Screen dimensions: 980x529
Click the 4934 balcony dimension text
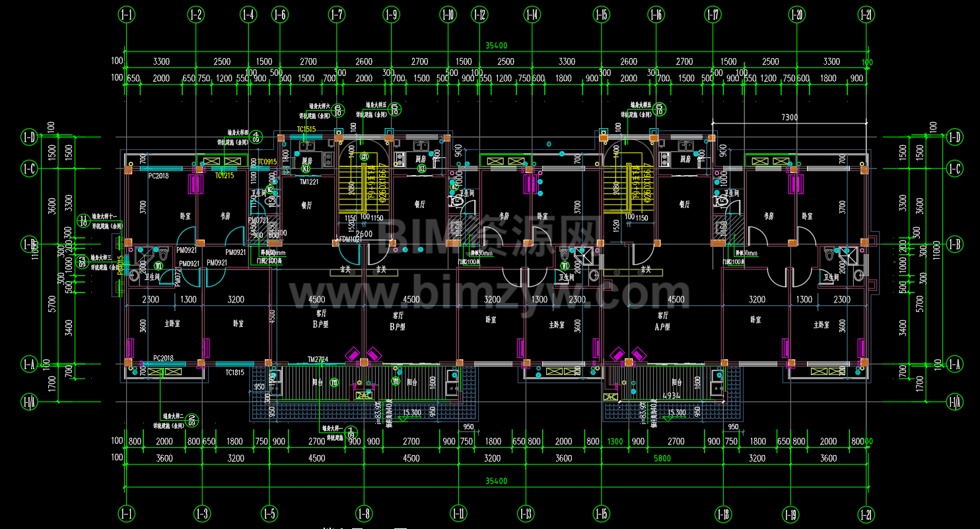pos(672,396)
